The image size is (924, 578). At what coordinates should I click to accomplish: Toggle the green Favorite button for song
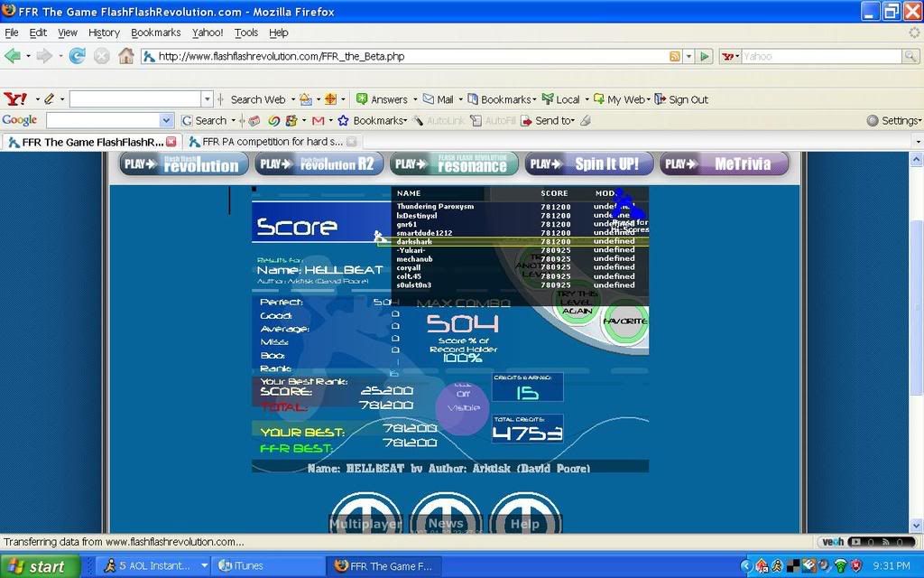pyautogui.click(x=624, y=322)
